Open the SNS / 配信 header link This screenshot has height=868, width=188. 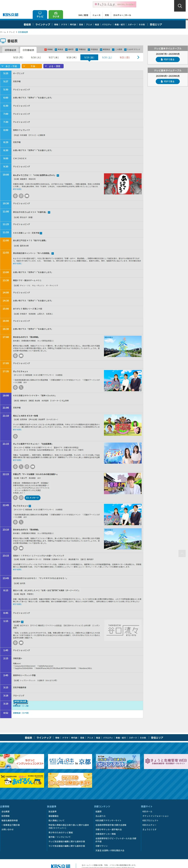click(83, 15)
